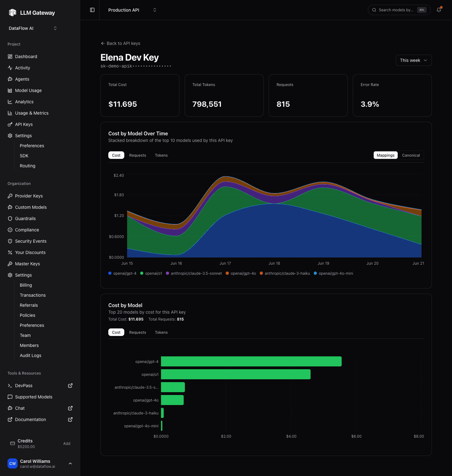Click the Organization Settings gear icon
The height and width of the screenshot is (476, 452).
pyautogui.click(x=10, y=275)
